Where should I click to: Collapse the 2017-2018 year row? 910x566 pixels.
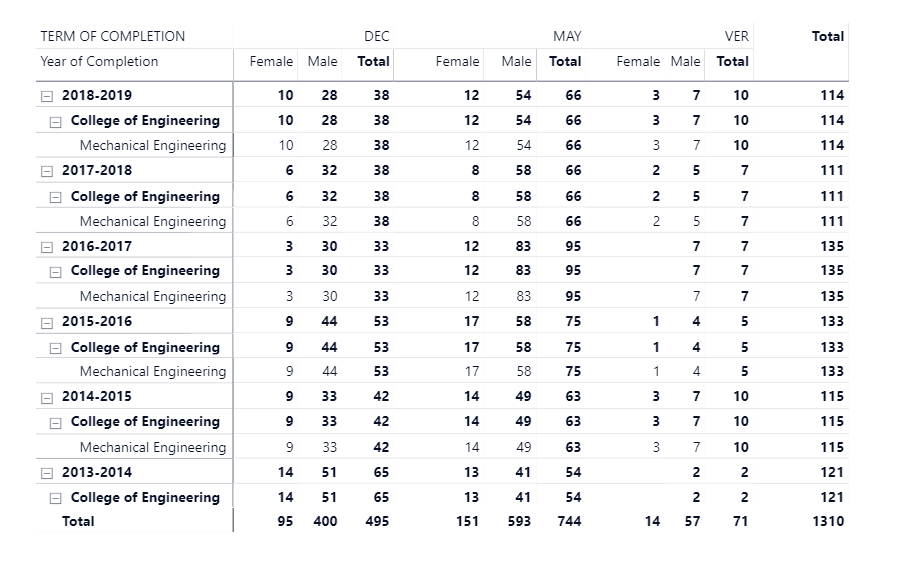coord(47,172)
